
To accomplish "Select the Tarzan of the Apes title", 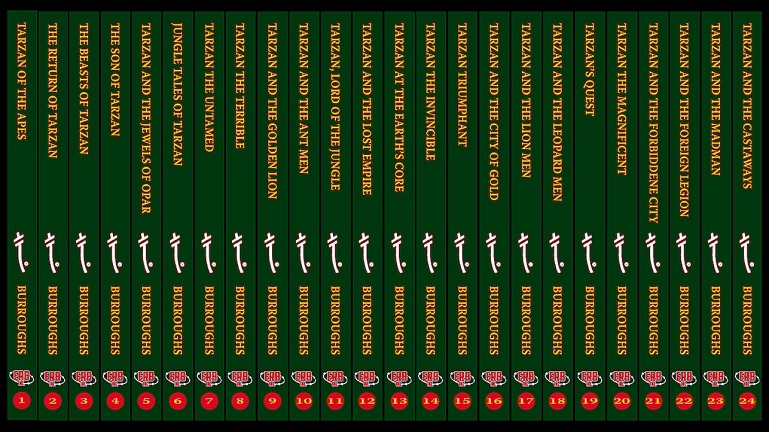I will point(21,94).
